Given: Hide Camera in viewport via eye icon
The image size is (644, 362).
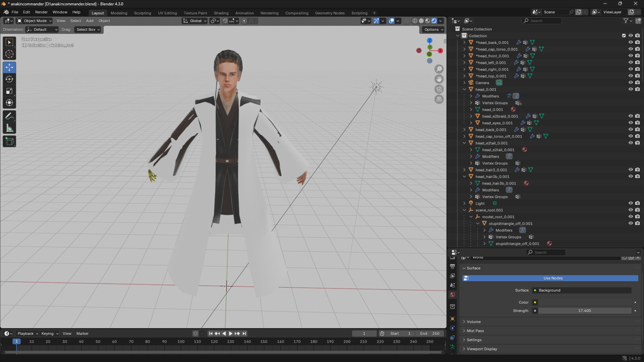Looking at the screenshot, I should click(631, 82).
